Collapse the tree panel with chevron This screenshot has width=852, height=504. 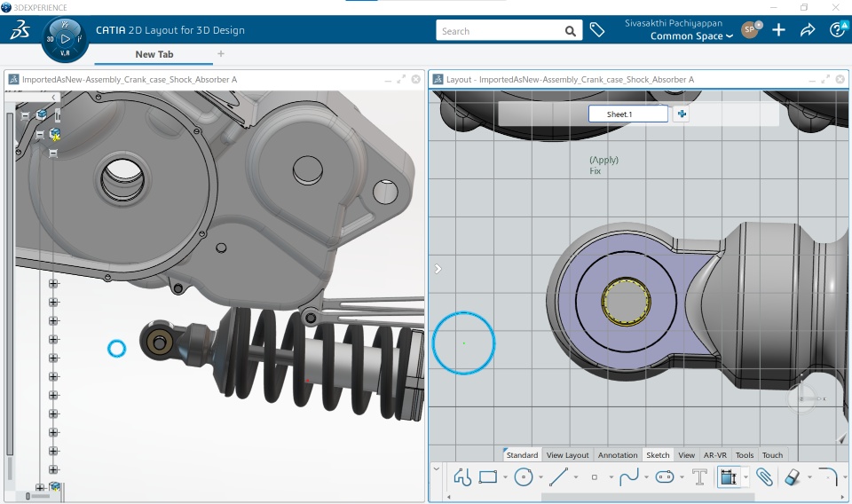54,98
